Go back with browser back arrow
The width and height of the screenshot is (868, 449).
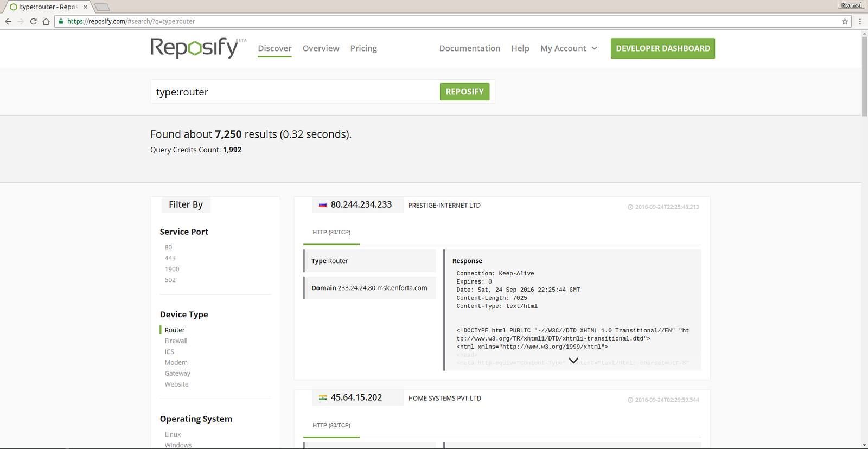point(8,21)
